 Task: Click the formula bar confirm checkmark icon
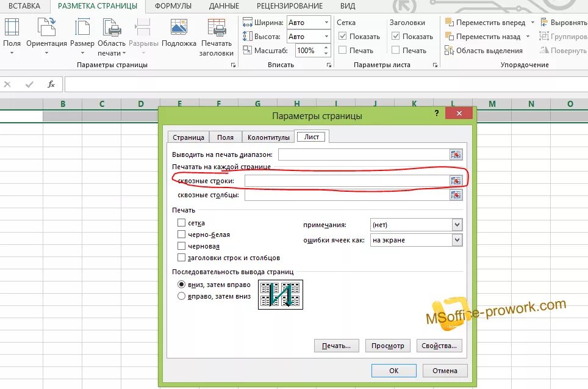29,84
